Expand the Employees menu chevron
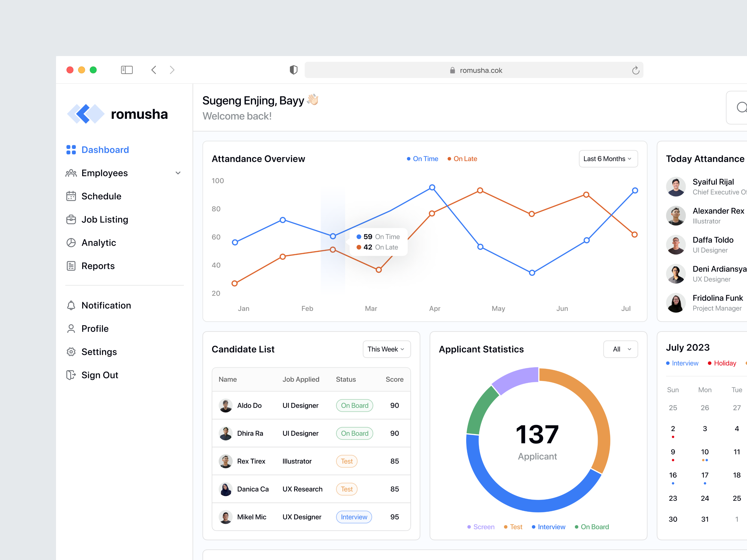This screenshot has height=560, width=747. click(x=178, y=173)
